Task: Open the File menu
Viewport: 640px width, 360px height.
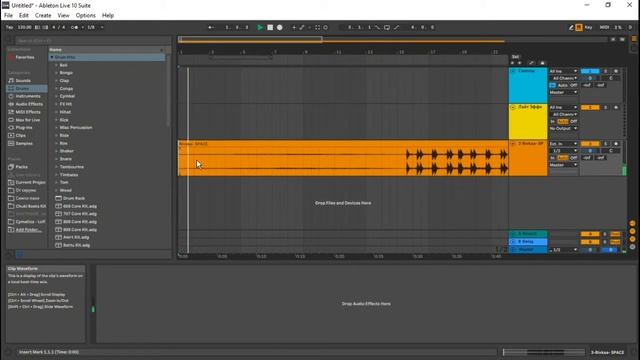Action: pyautogui.click(x=9, y=16)
